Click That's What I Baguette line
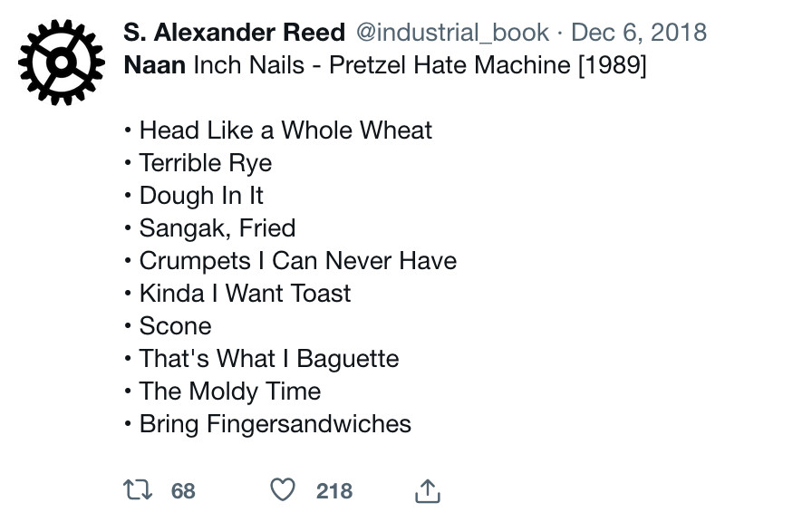This screenshot has width=812, height=522. (269, 358)
